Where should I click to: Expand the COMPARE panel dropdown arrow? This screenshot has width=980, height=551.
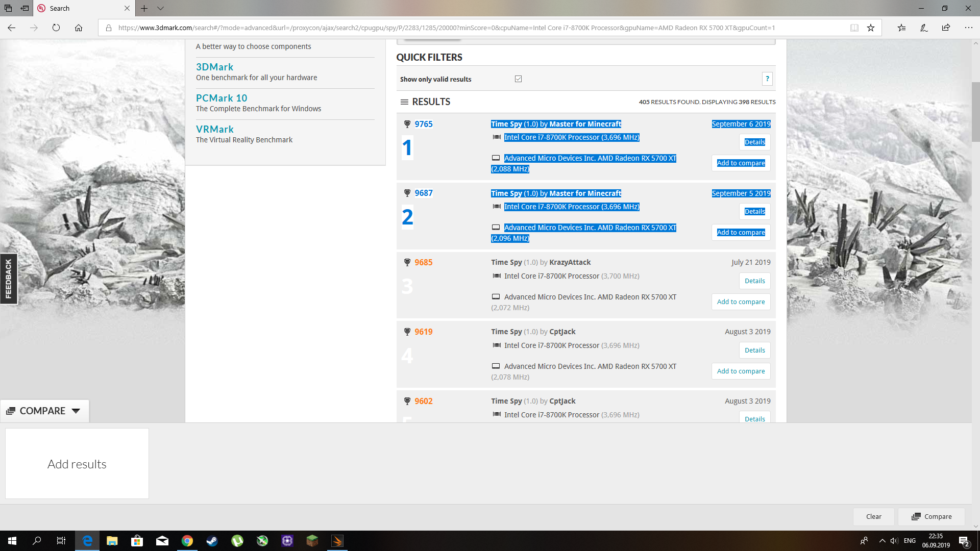pyautogui.click(x=76, y=411)
